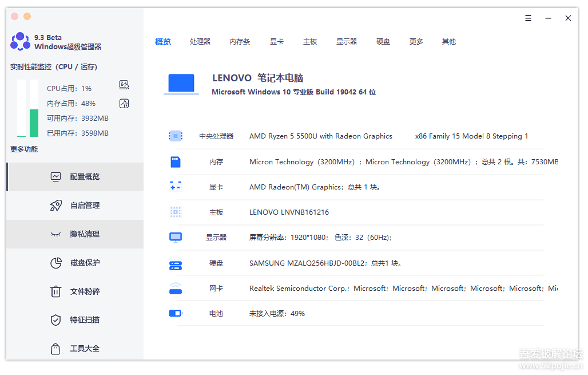Image resolution: width=588 pixels, height=375 pixels.
Task: Click the 内存占用: 48% reading
Action: click(x=71, y=104)
